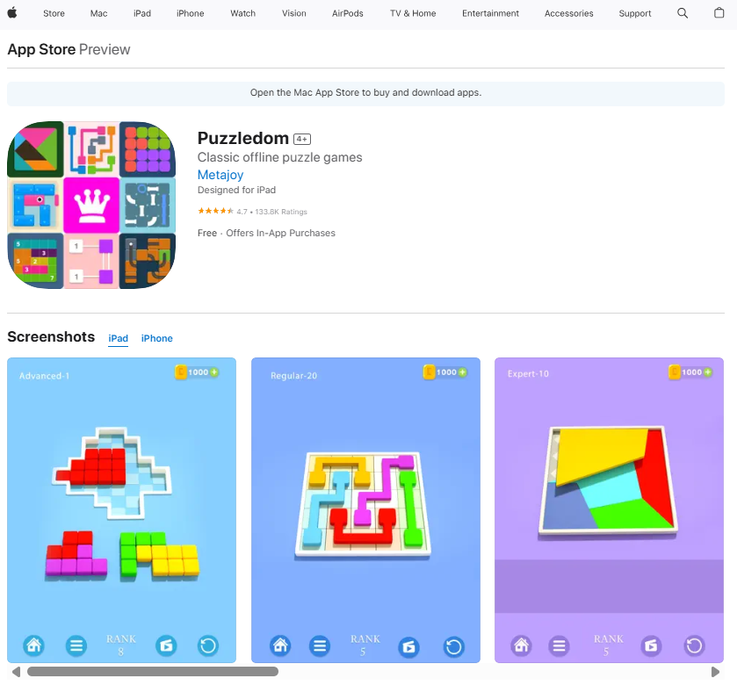737x700 pixels.
Task: Open the shopping bag icon
Action: coord(719,13)
